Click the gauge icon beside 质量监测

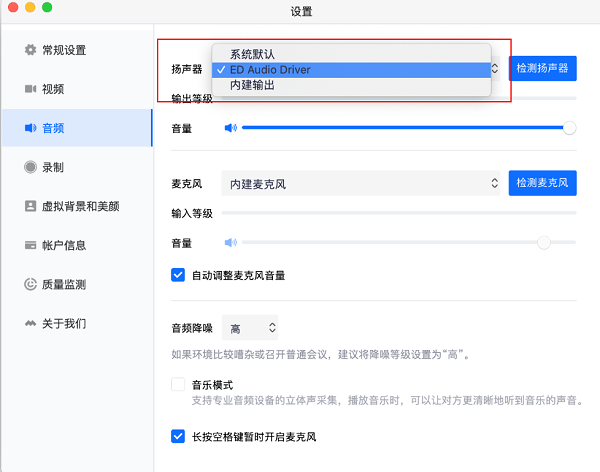click(30, 284)
